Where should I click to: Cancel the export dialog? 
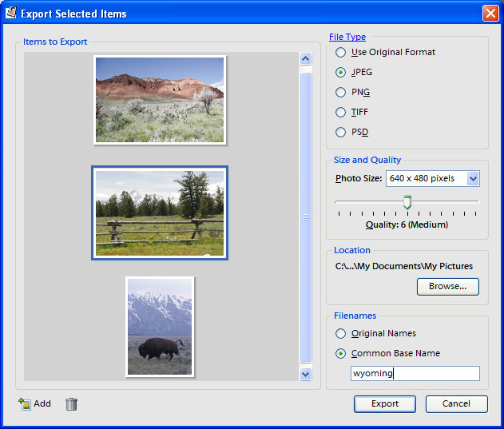coord(456,404)
